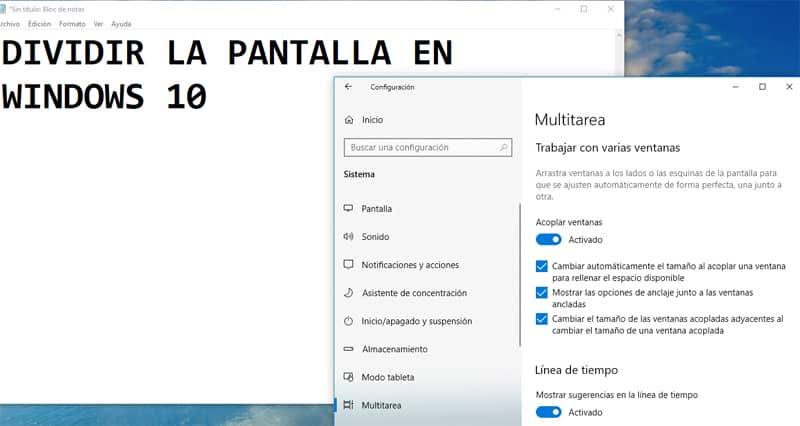Image resolution: width=800 pixels, height=426 pixels.
Task: Uncheck Cambiar automáticamente el tamaño al acoplar
Action: pos(542,266)
